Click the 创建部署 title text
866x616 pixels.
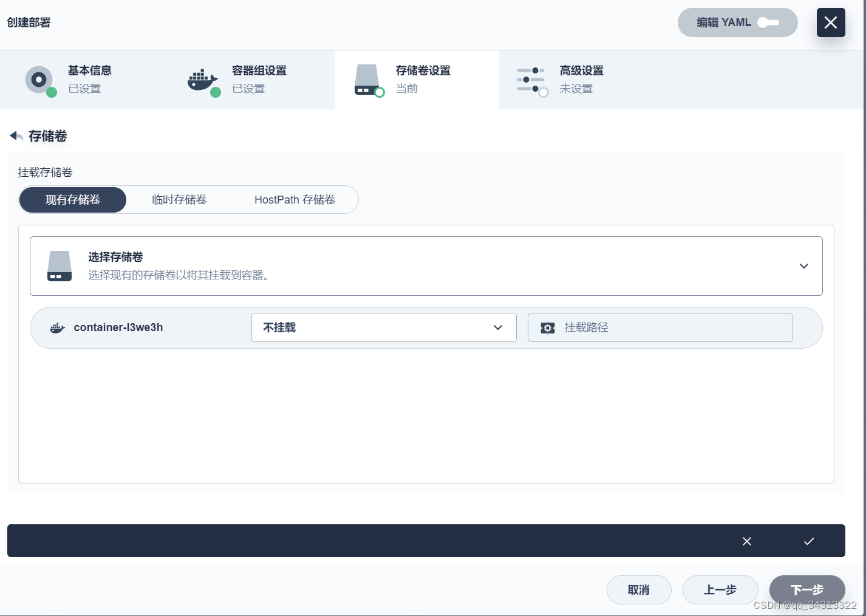pos(29,22)
